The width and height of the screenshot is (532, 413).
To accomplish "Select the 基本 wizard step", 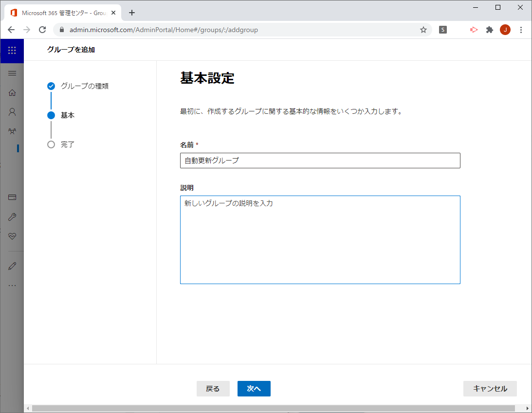I will click(x=61, y=115).
